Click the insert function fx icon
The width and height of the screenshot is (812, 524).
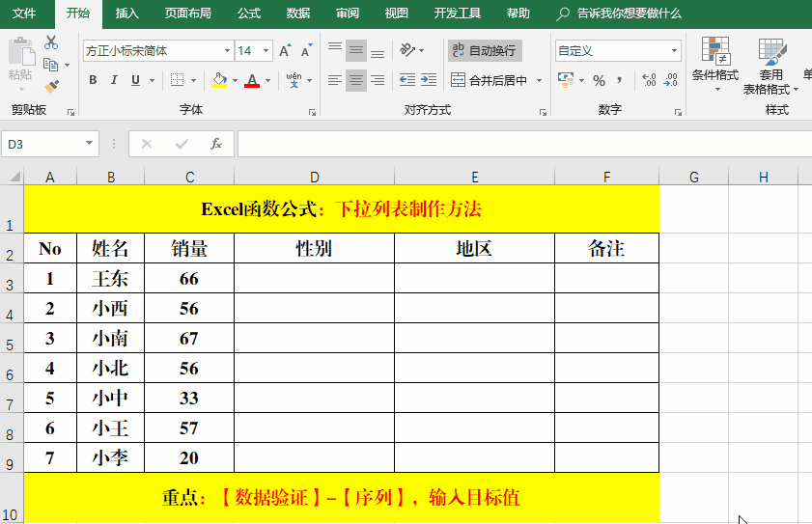(x=216, y=144)
